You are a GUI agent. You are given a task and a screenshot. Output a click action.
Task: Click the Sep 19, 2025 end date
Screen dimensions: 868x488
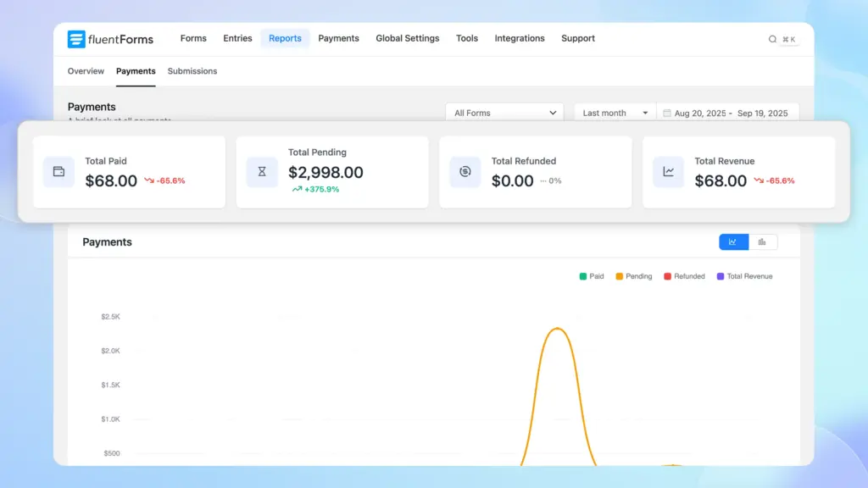[762, 113]
